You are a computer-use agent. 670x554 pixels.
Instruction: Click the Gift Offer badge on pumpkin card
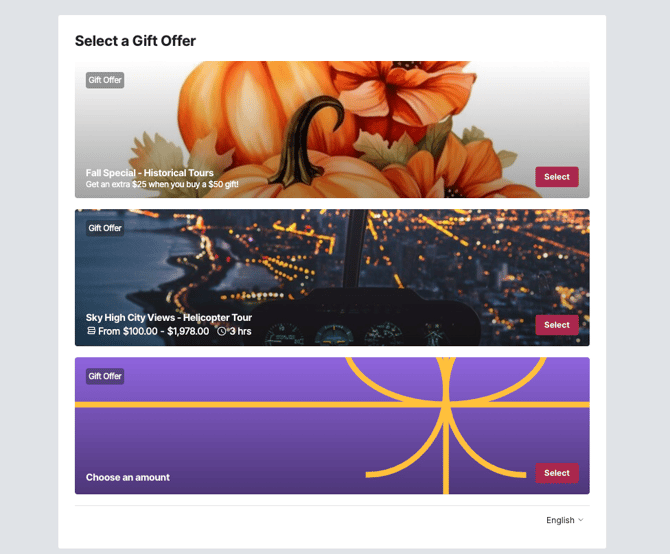(x=105, y=80)
